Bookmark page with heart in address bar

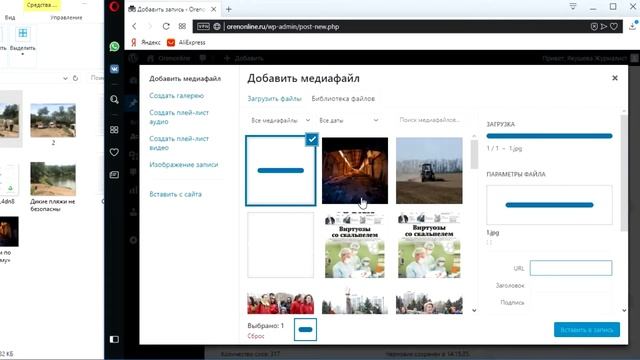pyautogui.click(x=614, y=27)
